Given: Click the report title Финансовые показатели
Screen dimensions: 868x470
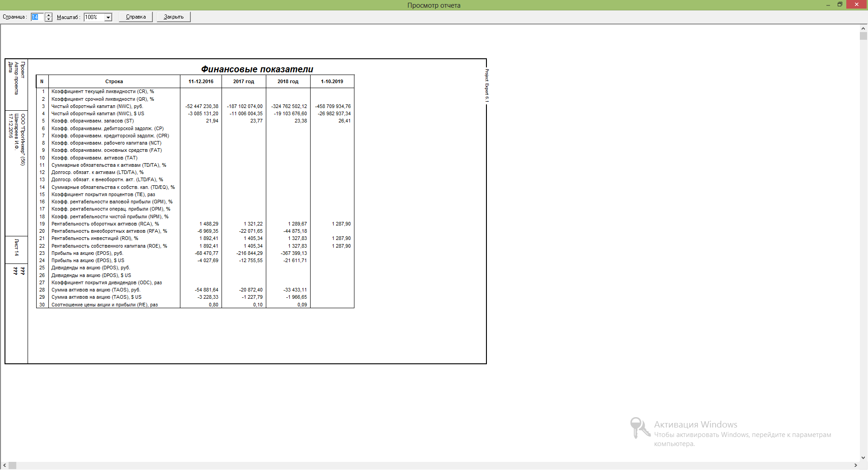Looking at the screenshot, I should (257, 69).
